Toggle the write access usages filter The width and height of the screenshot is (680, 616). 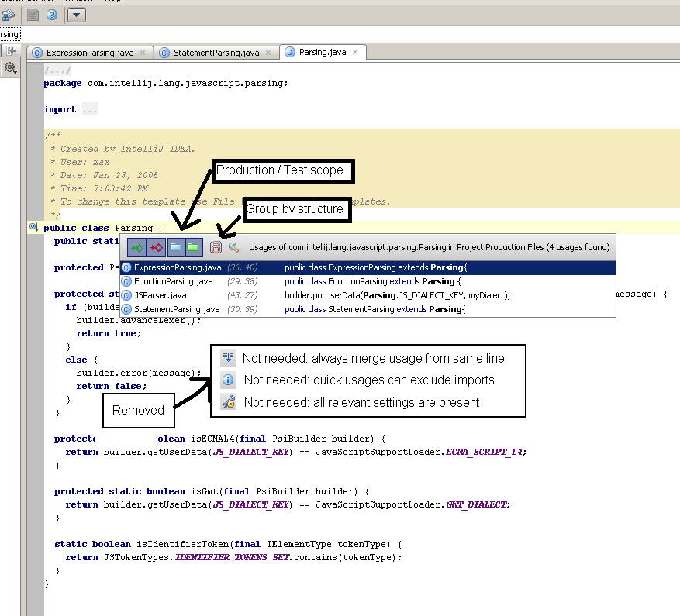coord(156,247)
